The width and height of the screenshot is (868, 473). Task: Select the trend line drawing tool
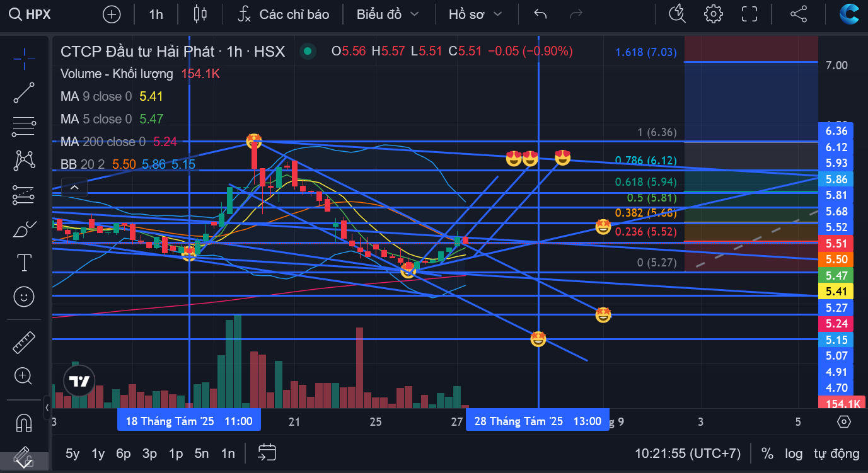click(24, 93)
